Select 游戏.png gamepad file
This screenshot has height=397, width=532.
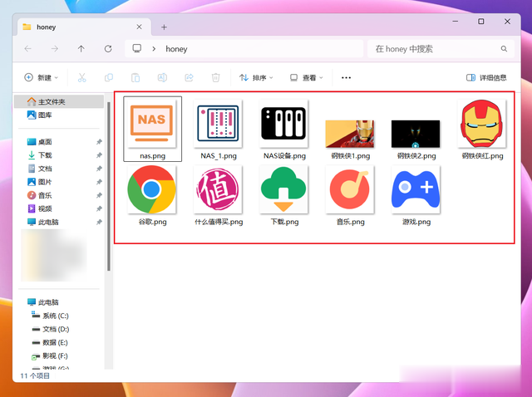pyautogui.click(x=416, y=195)
